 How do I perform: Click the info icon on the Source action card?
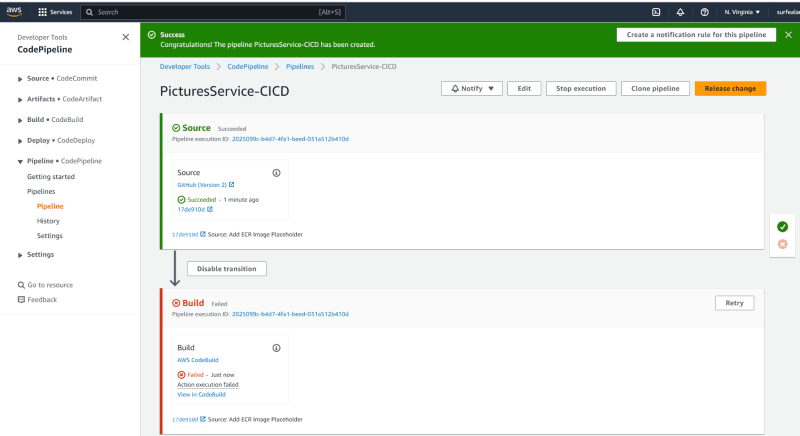pos(276,173)
